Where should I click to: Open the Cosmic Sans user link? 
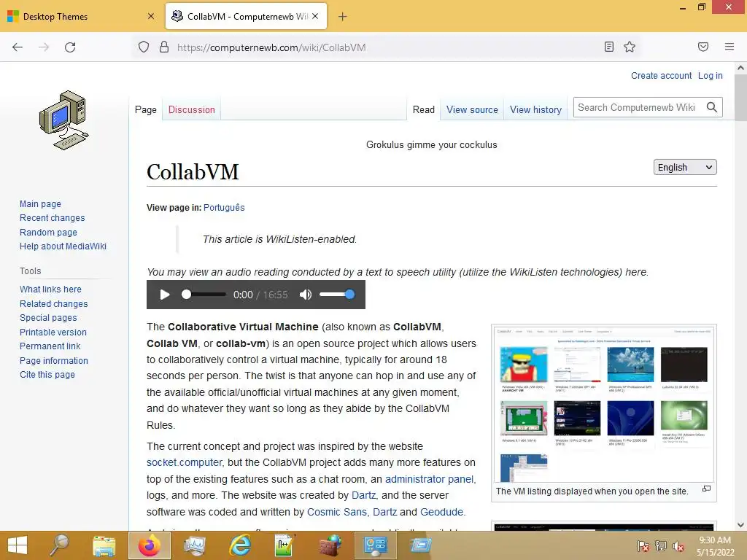click(337, 512)
